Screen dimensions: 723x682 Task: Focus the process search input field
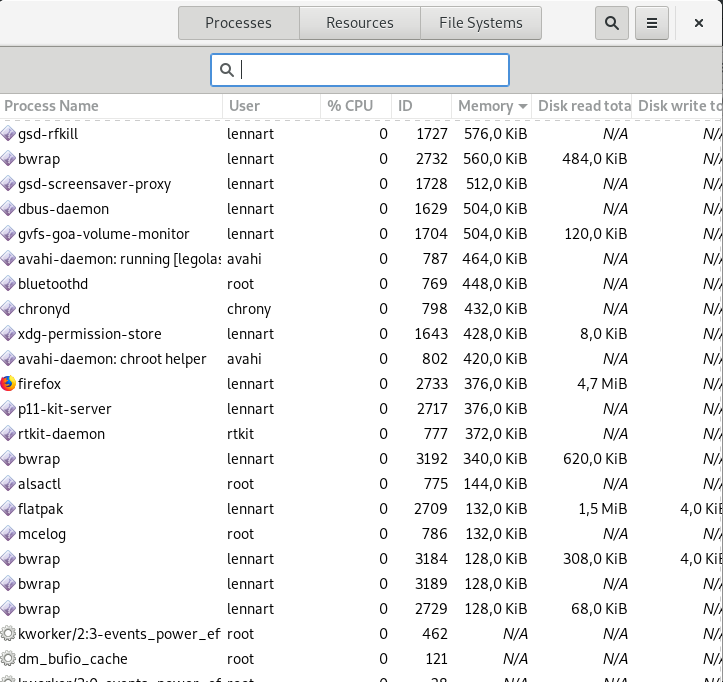[x=360, y=70]
